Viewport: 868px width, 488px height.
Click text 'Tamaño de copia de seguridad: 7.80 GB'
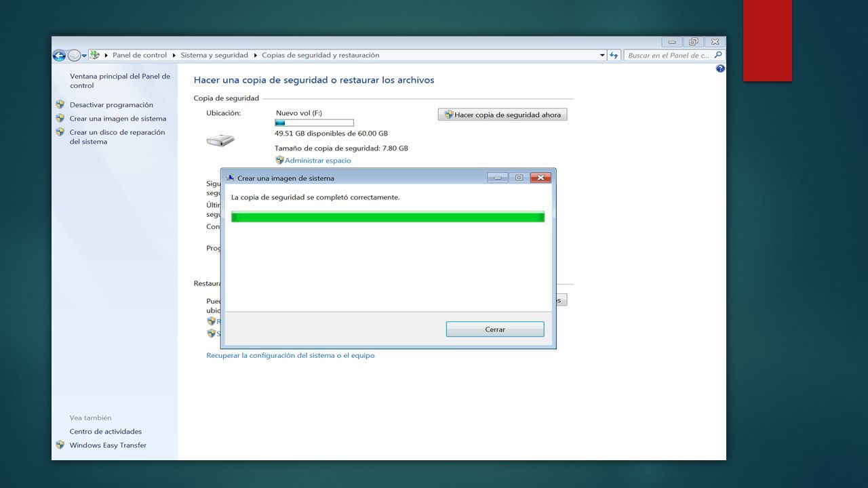[x=341, y=148]
